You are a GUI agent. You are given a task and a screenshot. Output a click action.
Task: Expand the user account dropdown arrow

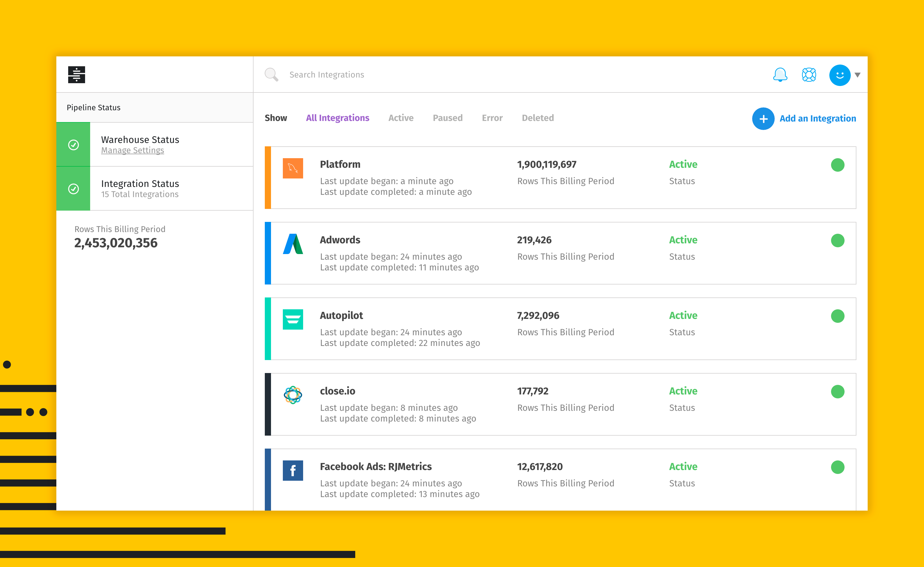[x=857, y=75]
